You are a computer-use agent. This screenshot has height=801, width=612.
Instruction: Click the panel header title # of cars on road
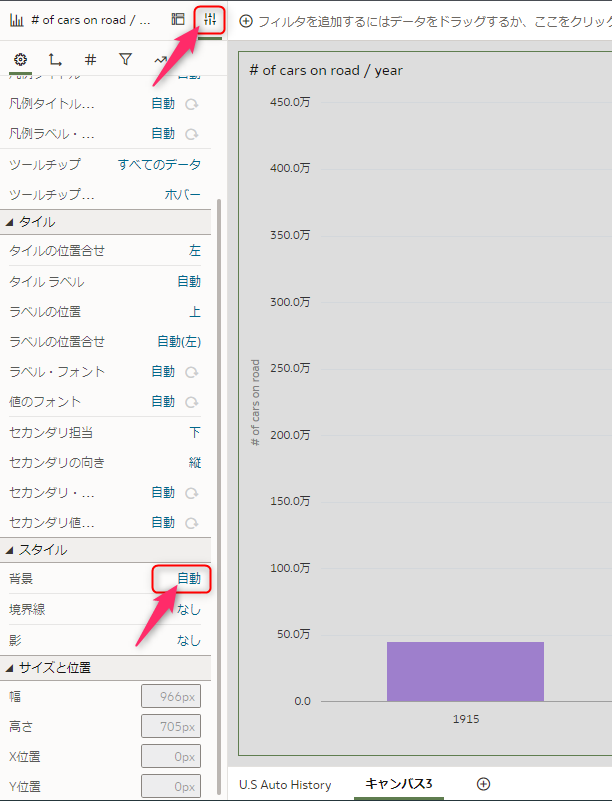click(x=91, y=20)
